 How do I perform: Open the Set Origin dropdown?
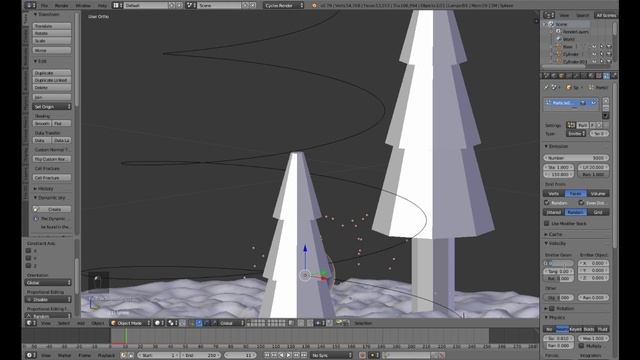(52, 107)
